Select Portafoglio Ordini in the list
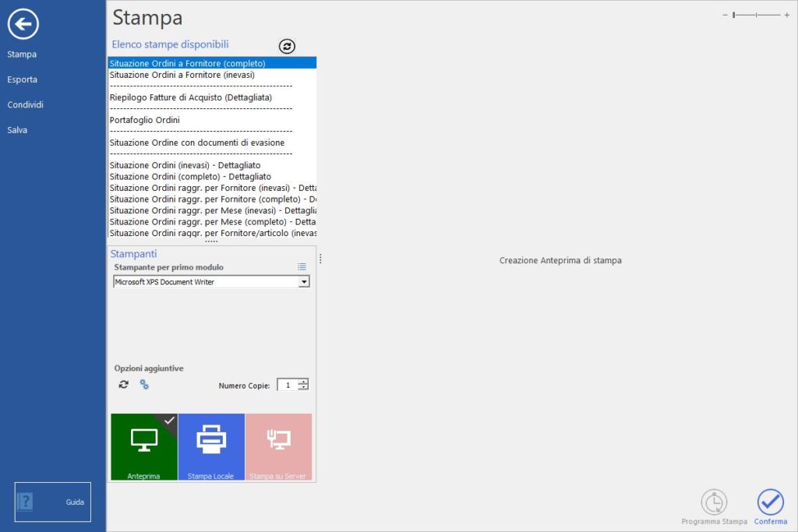This screenshot has height=532, width=798. coord(212,120)
